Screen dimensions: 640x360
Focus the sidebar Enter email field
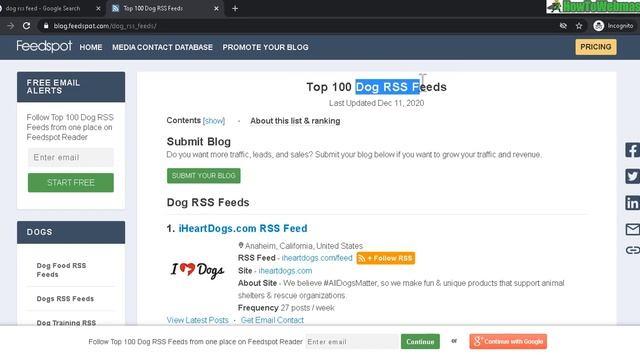pos(71,157)
